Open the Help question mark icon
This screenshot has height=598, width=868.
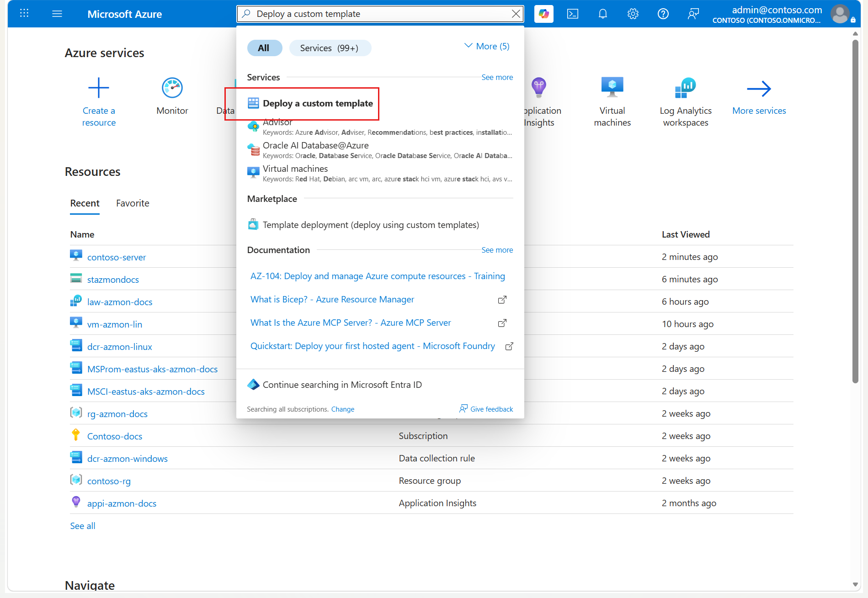point(663,14)
